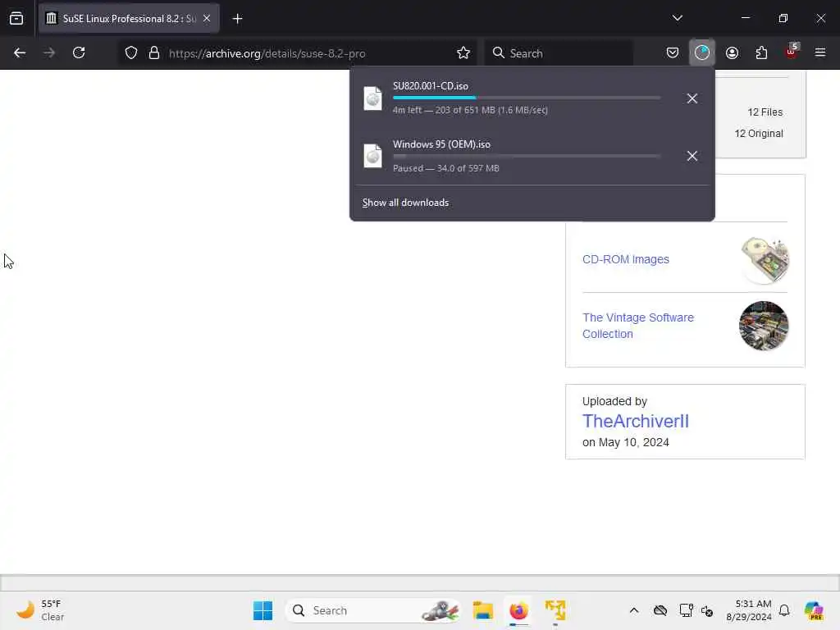The height and width of the screenshot is (630, 840).
Task: Expand the system tray hidden icons chevron
Action: (634, 610)
